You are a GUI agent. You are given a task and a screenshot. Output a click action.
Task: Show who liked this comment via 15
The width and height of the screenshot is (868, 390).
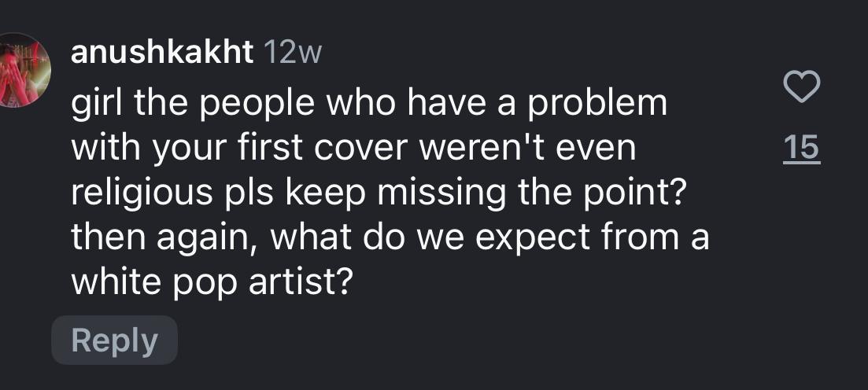[x=801, y=149]
